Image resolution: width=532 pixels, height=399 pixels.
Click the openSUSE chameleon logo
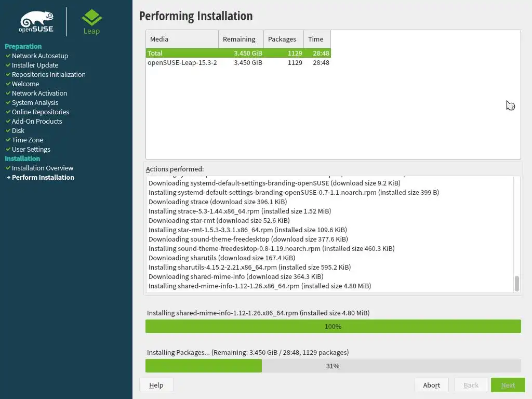point(37,22)
